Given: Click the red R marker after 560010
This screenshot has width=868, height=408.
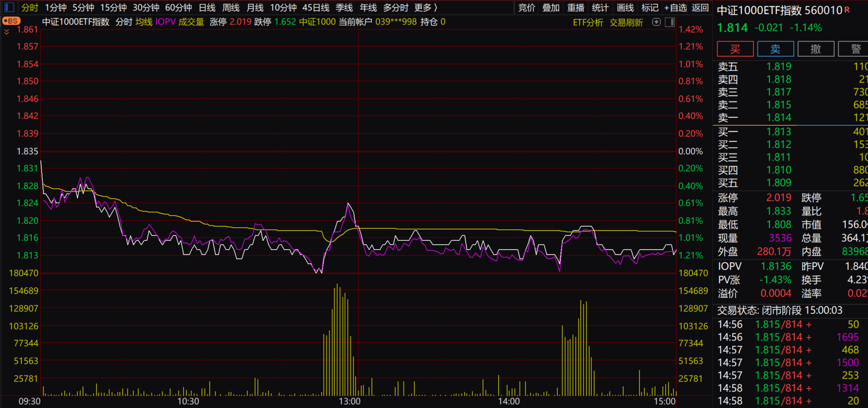Looking at the screenshot, I should (847, 10).
